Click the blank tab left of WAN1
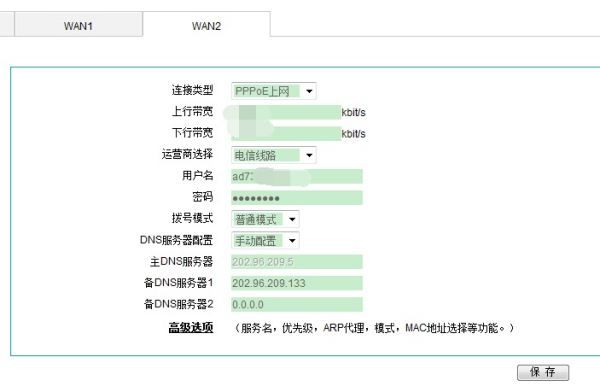This screenshot has height=392, width=600. 7,24
